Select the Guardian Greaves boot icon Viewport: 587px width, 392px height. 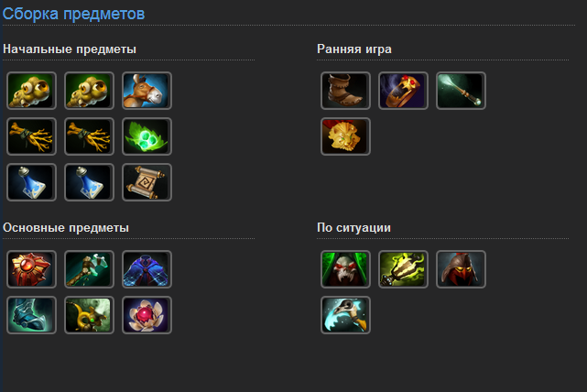pyautogui.click(x=31, y=315)
